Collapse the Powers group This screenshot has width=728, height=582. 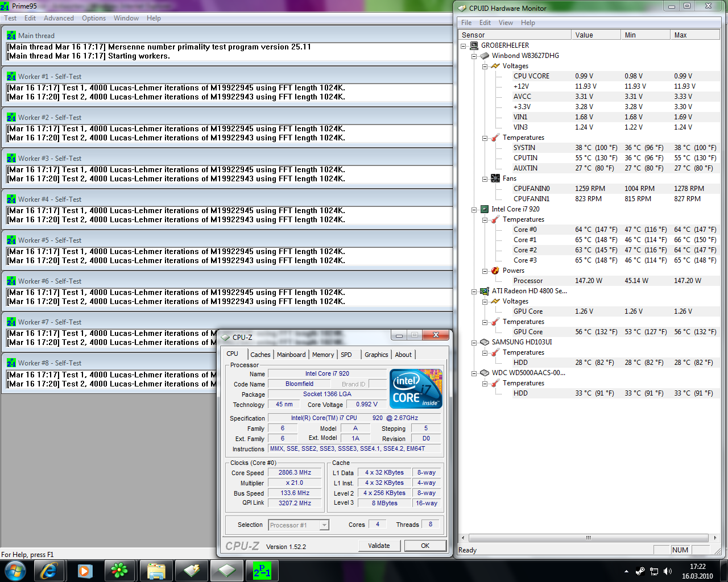click(x=485, y=271)
